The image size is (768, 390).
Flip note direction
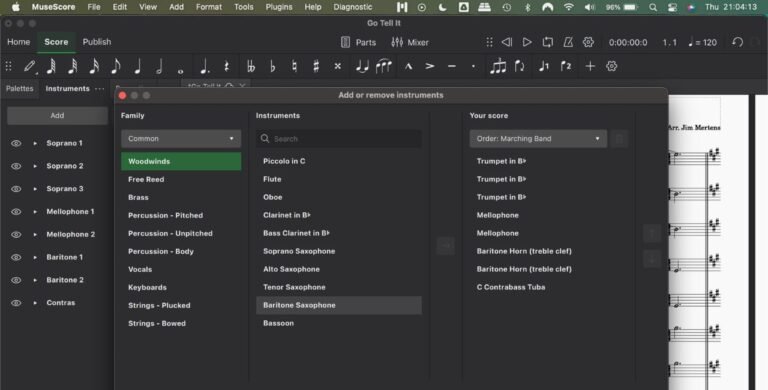[x=520, y=66]
